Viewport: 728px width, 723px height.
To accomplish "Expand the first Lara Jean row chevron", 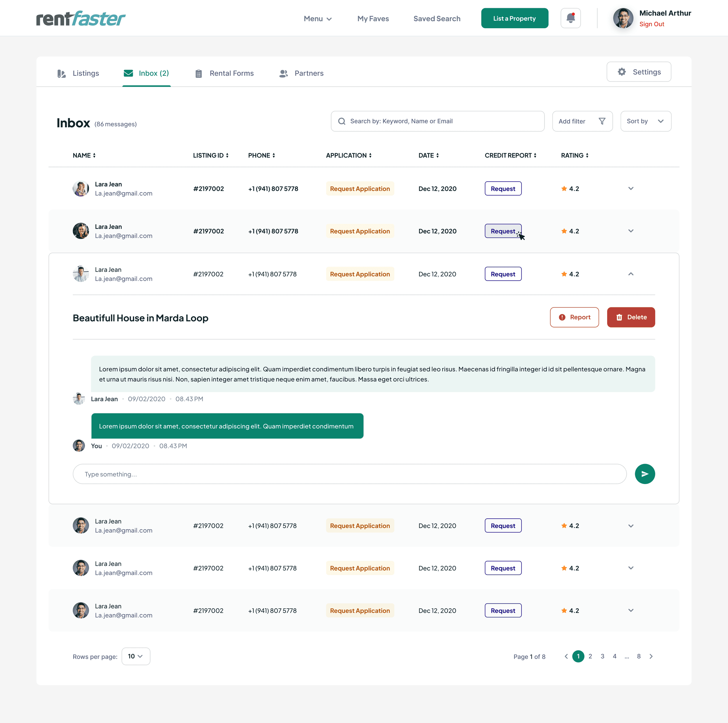I will coord(630,189).
